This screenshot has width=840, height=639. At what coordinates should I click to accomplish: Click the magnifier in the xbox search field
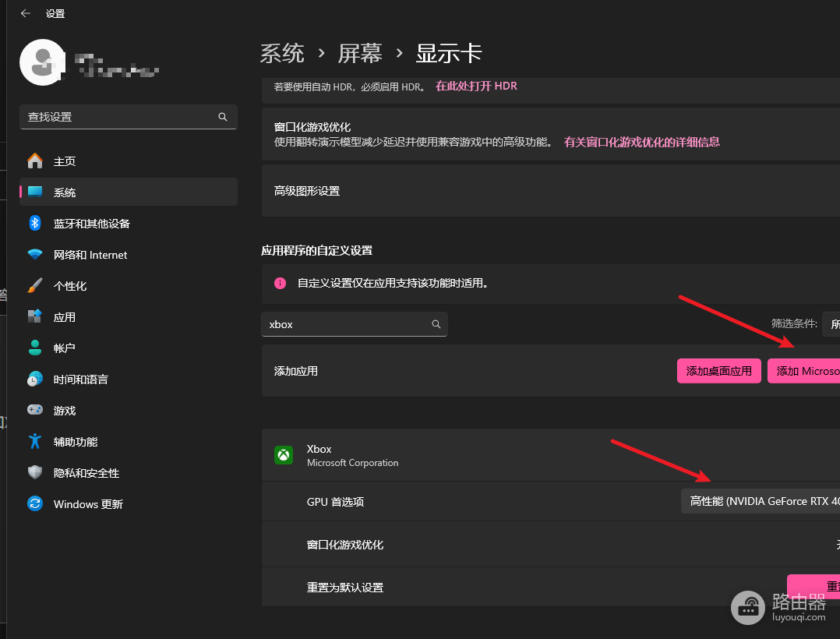[436, 324]
